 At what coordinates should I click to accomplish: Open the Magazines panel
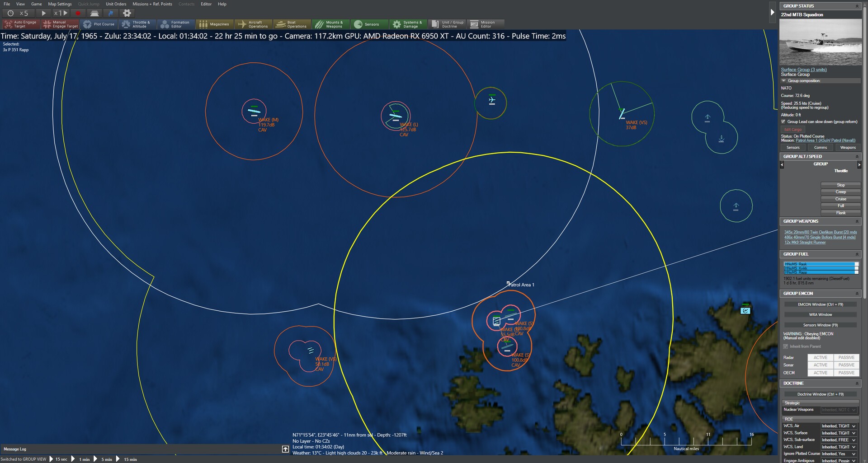(215, 24)
